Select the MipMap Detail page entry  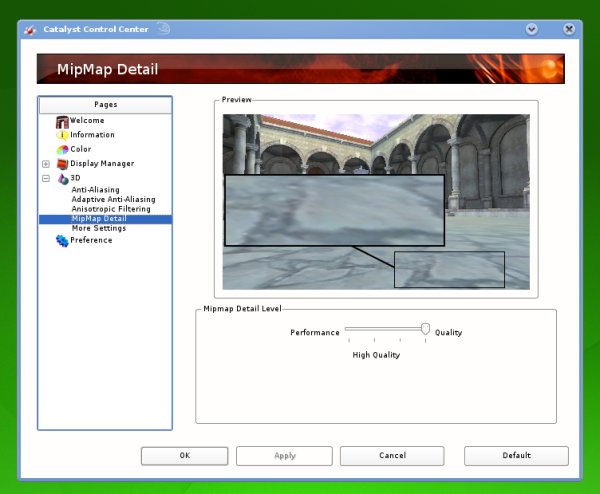(x=98, y=219)
